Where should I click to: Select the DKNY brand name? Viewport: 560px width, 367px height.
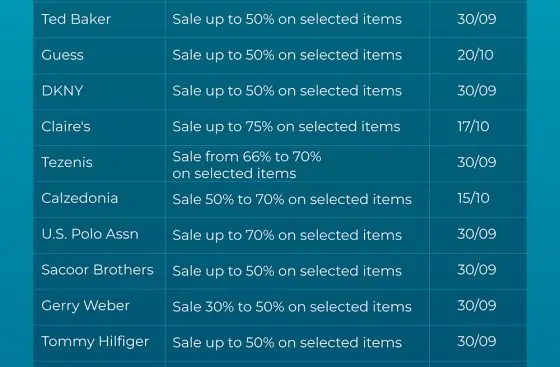pos(62,91)
